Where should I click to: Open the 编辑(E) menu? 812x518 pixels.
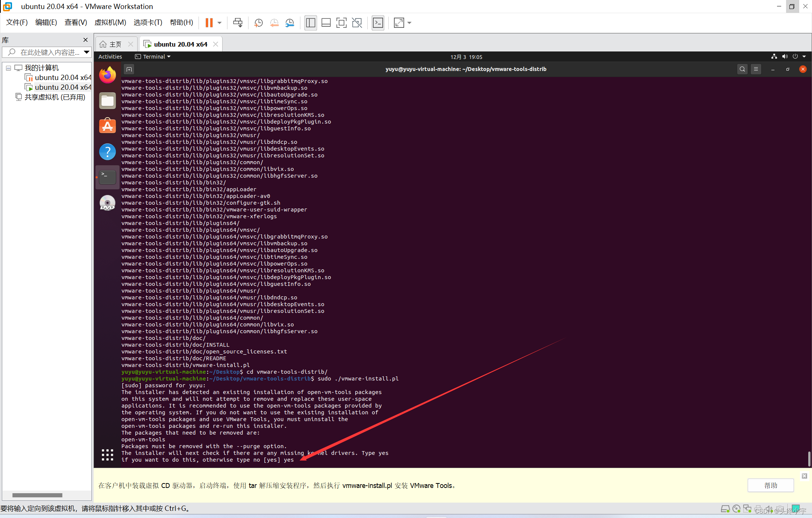[x=46, y=23]
